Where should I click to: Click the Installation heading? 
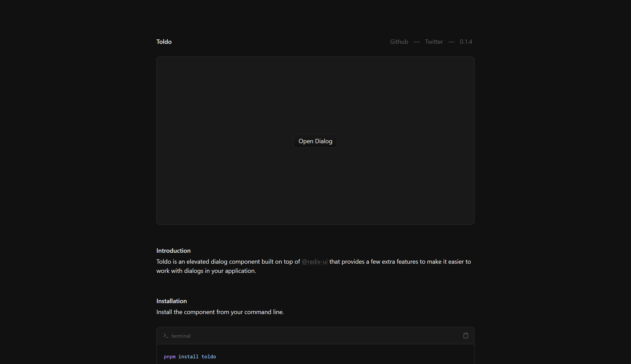(172, 301)
